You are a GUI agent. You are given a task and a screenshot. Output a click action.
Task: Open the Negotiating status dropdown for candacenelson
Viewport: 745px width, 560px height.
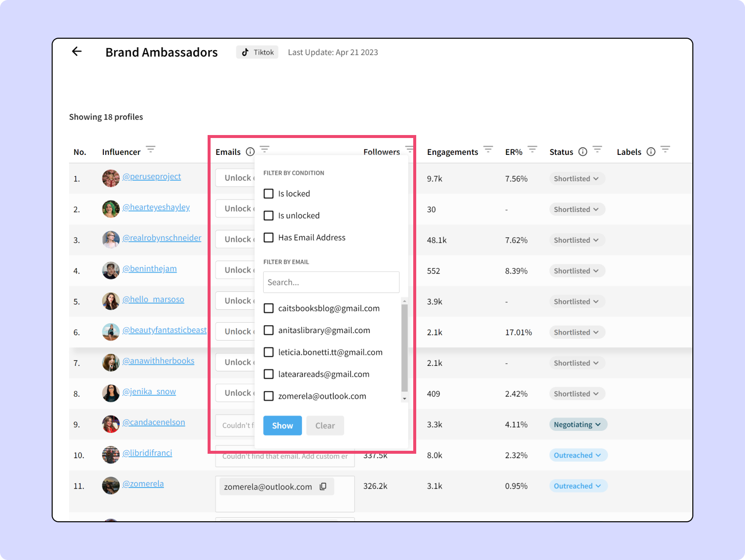578,424
